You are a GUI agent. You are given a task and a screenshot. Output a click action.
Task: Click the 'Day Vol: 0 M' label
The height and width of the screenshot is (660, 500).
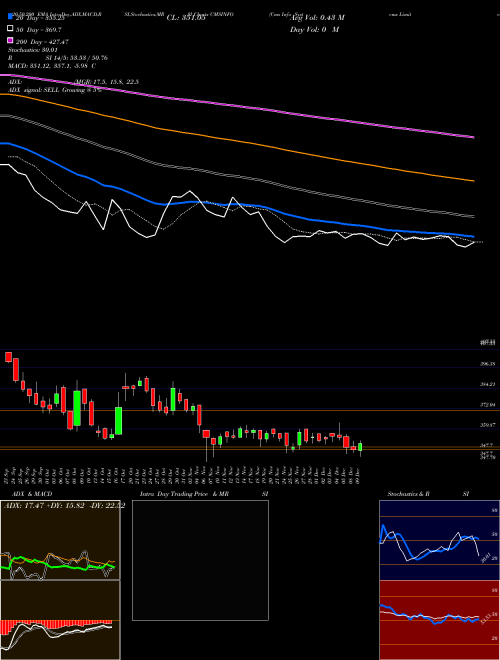pyautogui.click(x=314, y=29)
